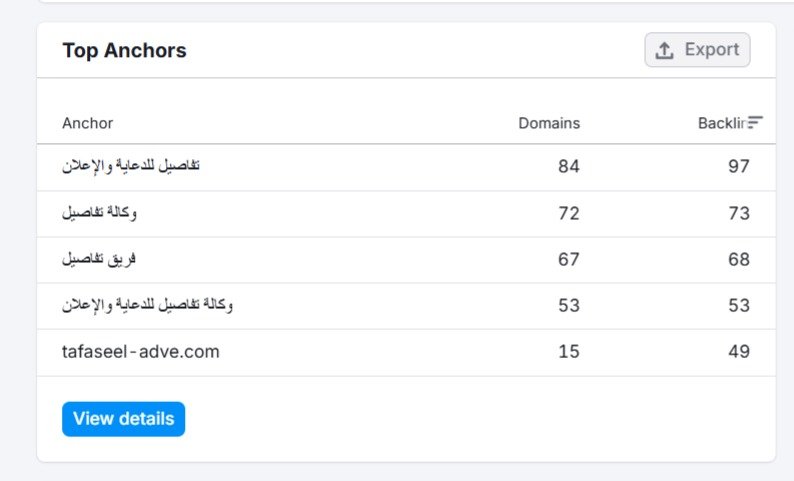The width and height of the screenshot is (794, 481).
Task: Sort by the Domains column header
Action: (549, 123)
